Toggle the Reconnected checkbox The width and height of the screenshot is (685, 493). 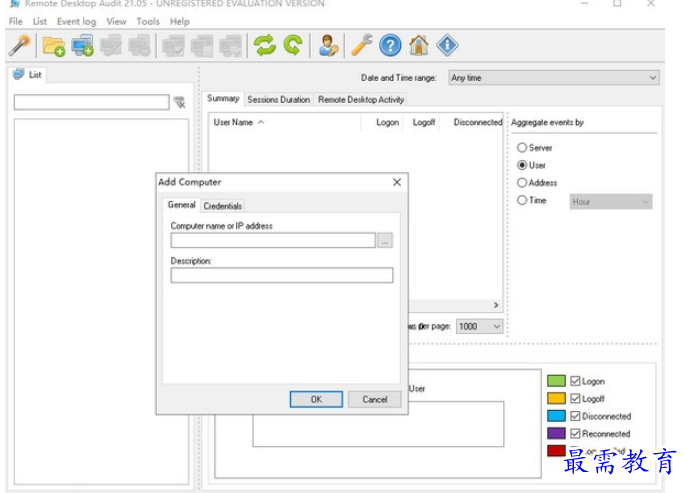(x=575, y=433)
